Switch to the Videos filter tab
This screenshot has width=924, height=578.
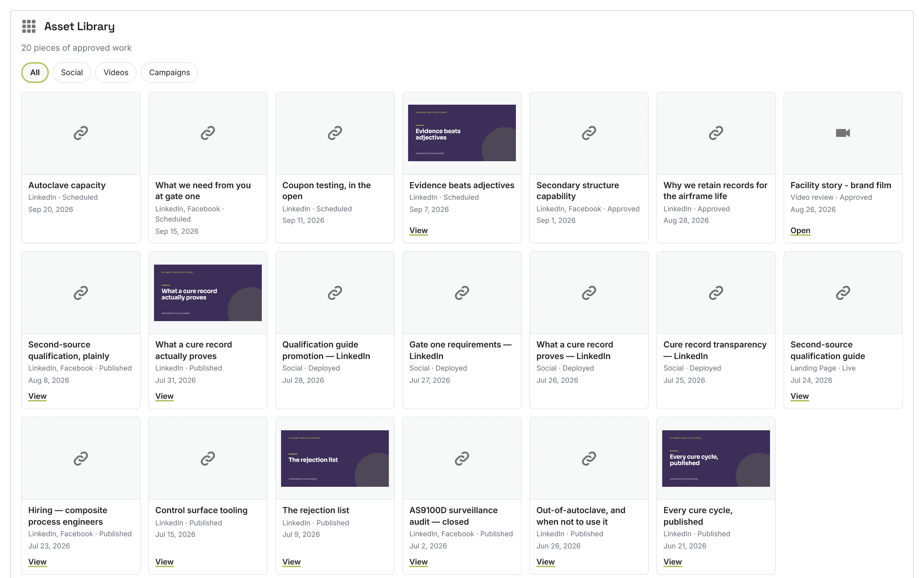tap(116, 73)
